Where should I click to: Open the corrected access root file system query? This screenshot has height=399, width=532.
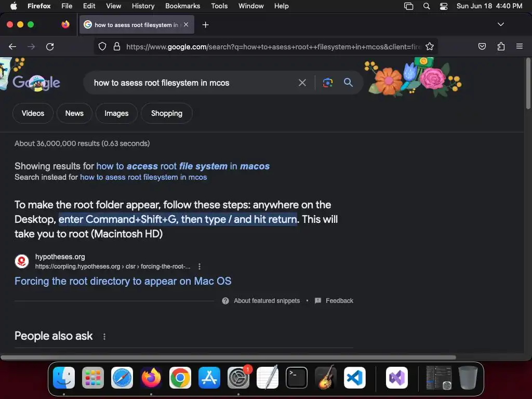click(x=183, y=166)
